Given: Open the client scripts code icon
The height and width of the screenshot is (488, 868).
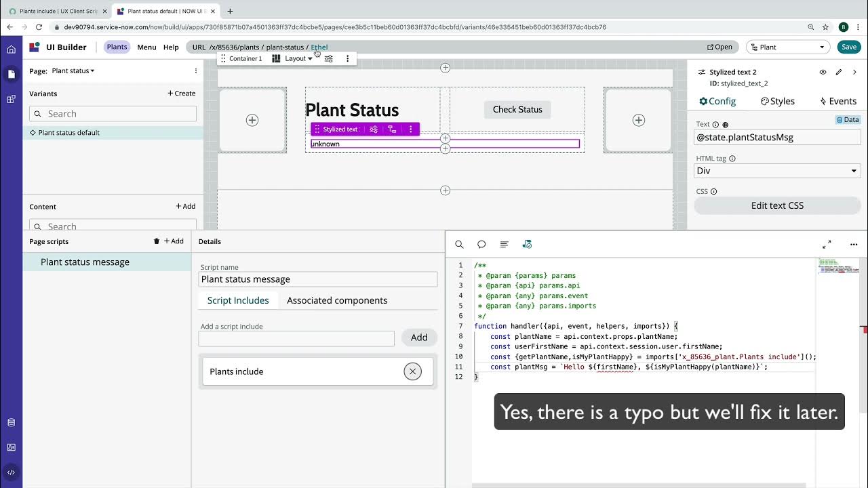Looking at the screenshot, I should (11, 472).
